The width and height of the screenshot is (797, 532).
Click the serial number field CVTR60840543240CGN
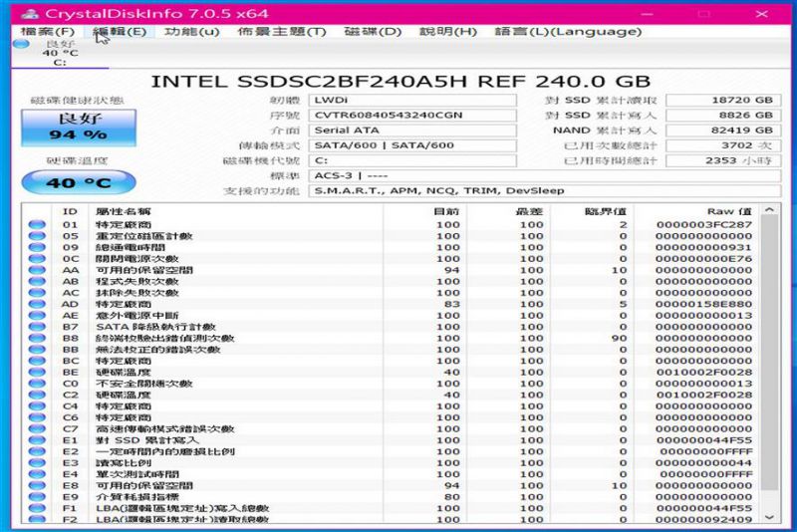412,116
